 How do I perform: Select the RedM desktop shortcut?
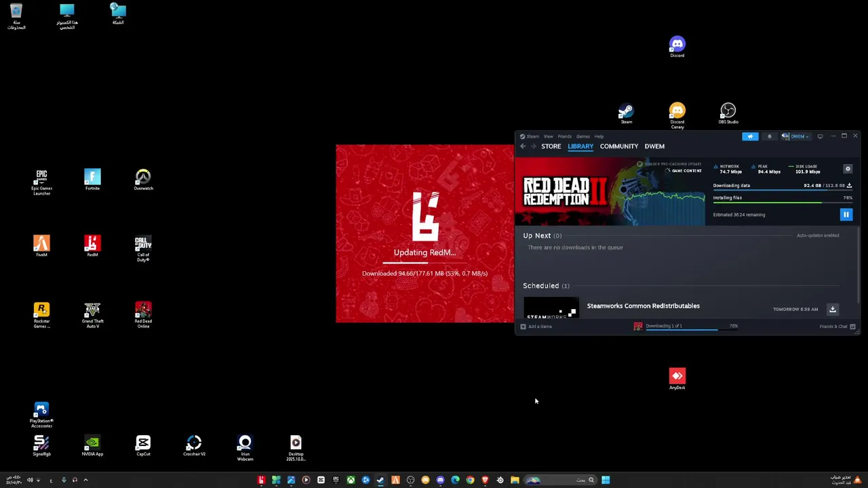(92, 246)
